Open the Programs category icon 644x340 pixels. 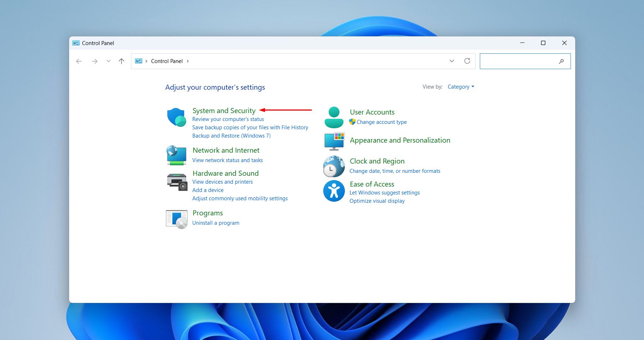click(x=177, y=219)
